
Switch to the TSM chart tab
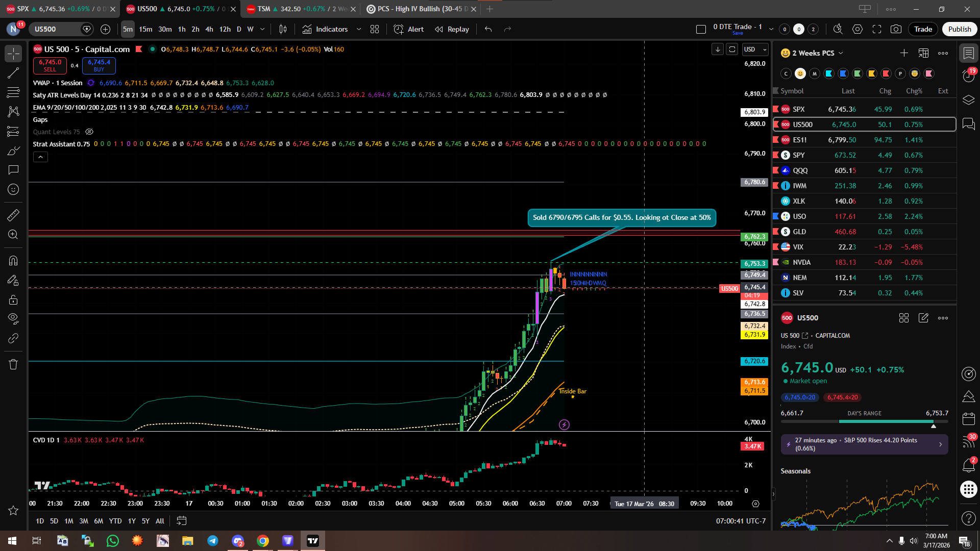pos(297,9)
